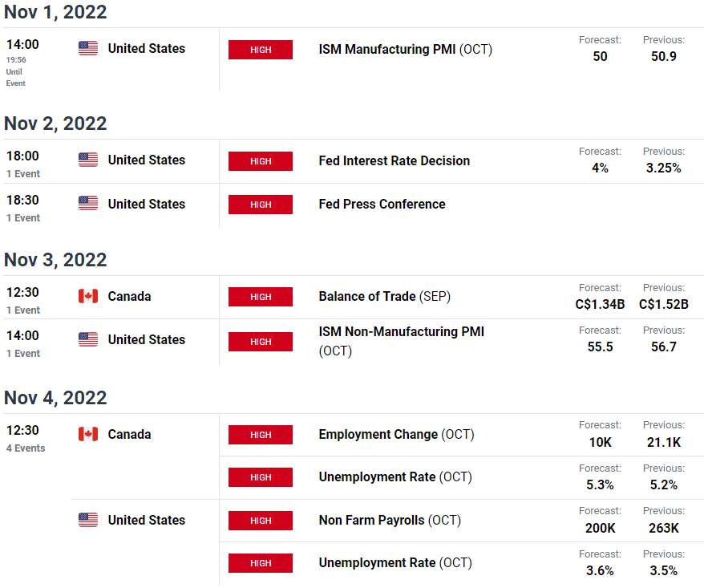704x588 pixels.
Task: Click HIGH badge next to Fed Press Conference
Action: click(x=261, y=205)
